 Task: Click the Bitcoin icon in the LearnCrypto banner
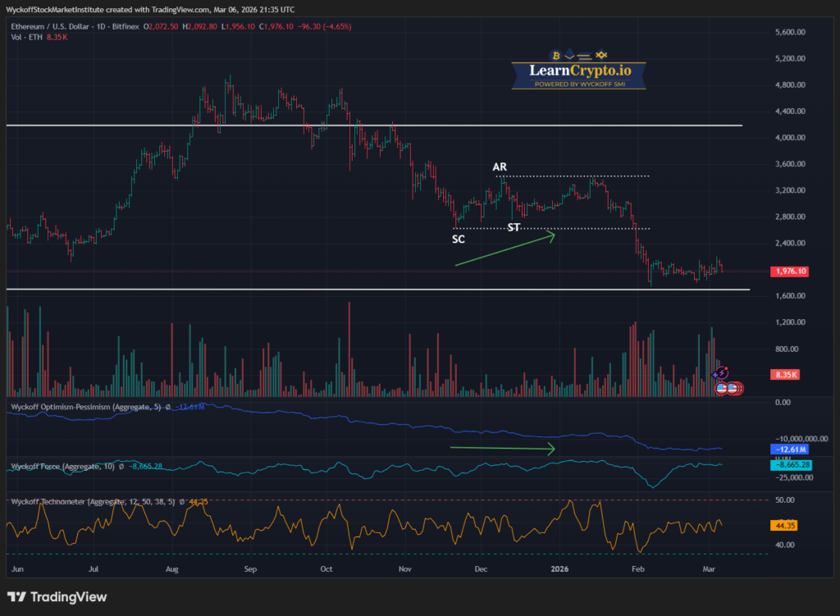(556, 55)
